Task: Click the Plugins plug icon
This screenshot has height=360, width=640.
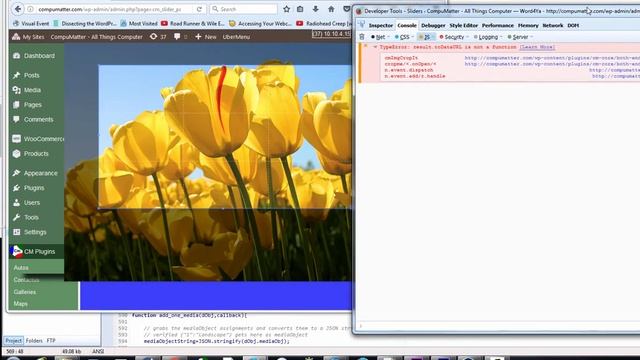Action: [x=16, y=188]
